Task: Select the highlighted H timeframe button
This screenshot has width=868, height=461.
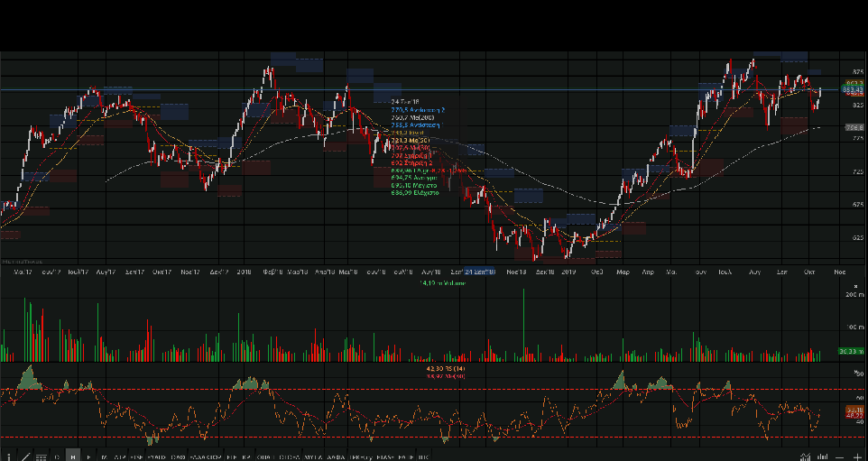Action: pos(73,456)
